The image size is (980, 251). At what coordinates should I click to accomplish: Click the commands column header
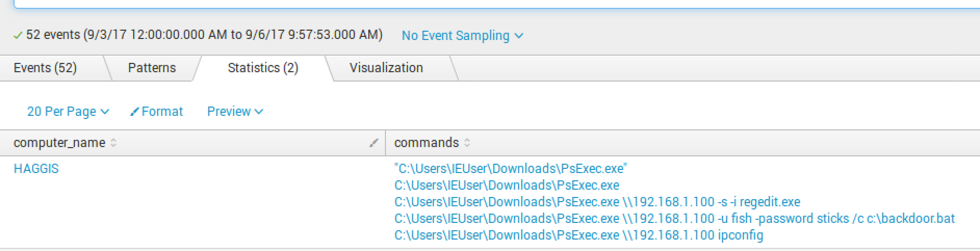426,143
